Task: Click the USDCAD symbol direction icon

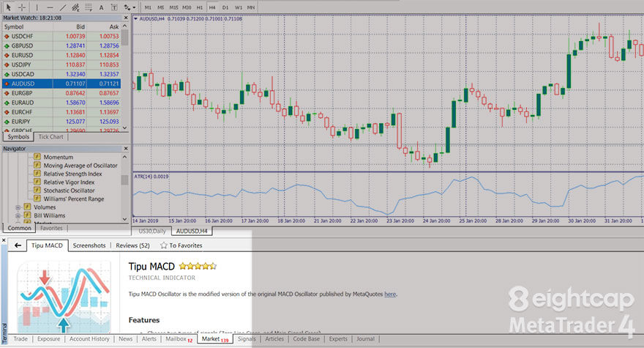Action: 7,74
